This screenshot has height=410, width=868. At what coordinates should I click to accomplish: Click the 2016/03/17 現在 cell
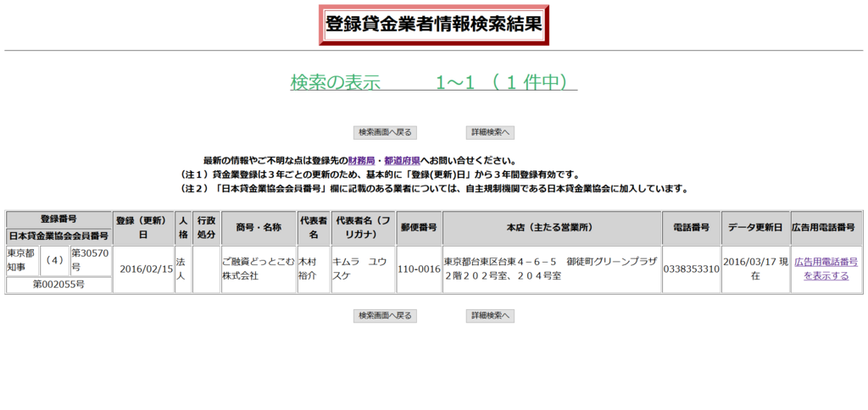(x=755, y=269)
